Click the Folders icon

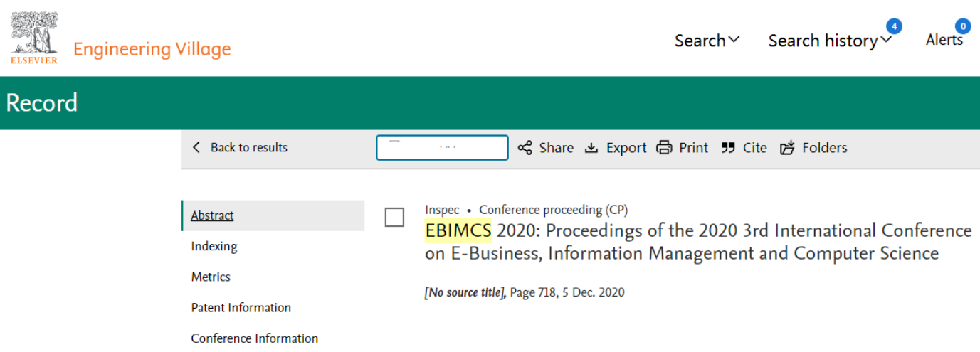point(786,148)
